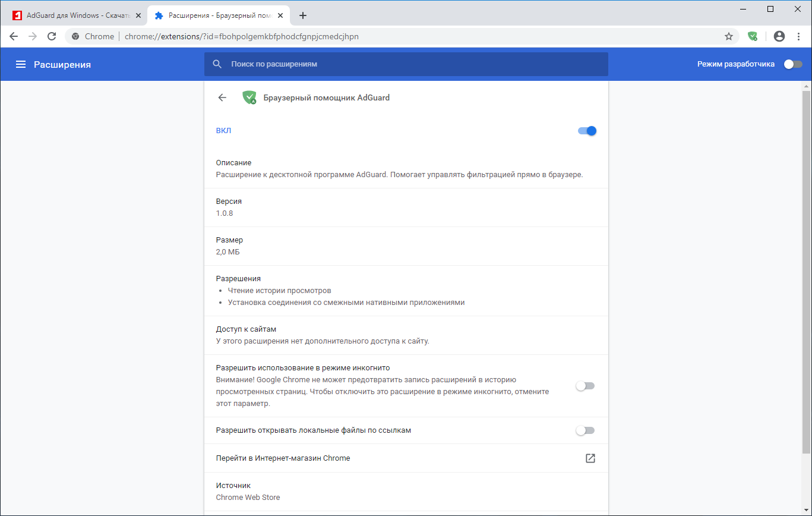Allow extension in incognito mode toggle
Viewport: 812px width, 516px height.
tap(585, 386)
